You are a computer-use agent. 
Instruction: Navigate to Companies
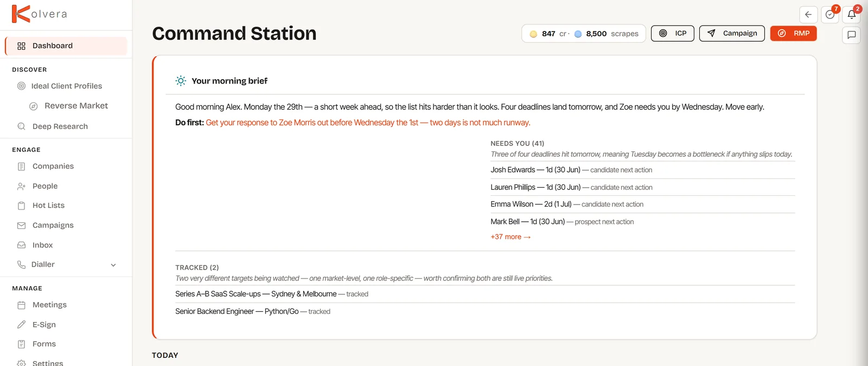pos(53,166)
